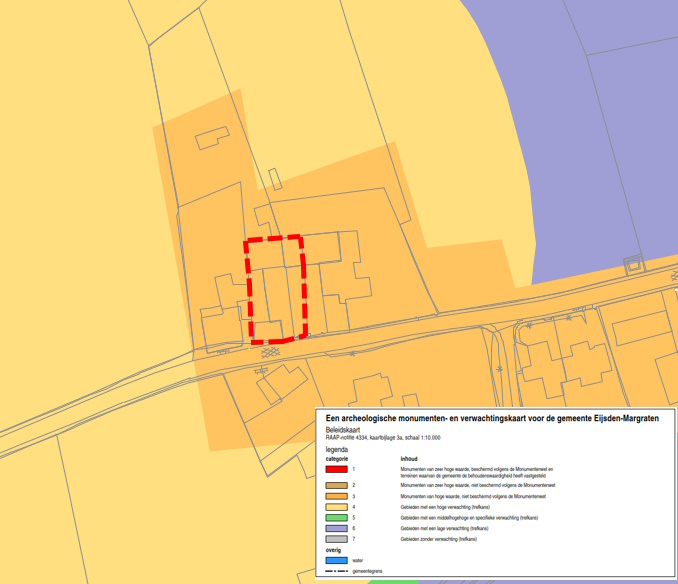The height and width of the screenshot is (584, 678).
Task: Click the 'gemeentegrens' legend label
Action: point(367,571)
